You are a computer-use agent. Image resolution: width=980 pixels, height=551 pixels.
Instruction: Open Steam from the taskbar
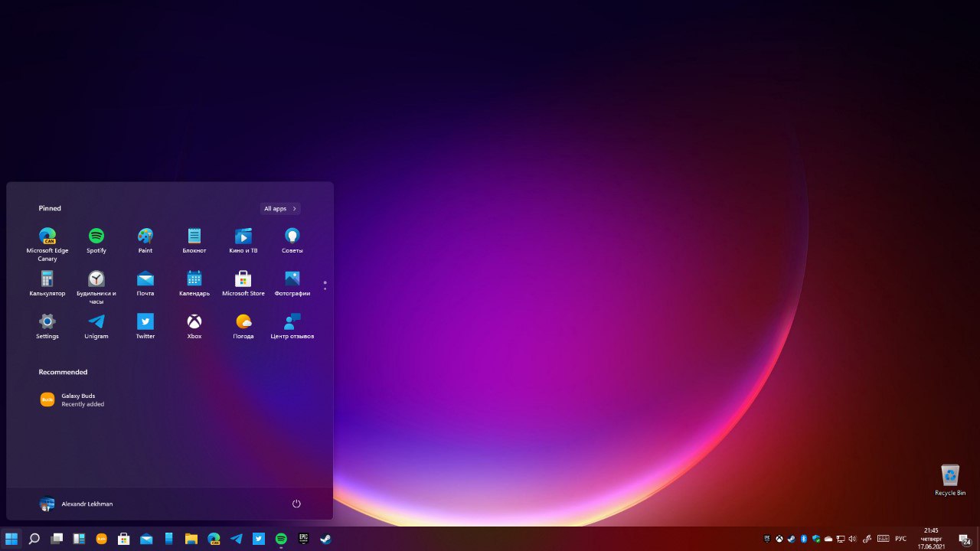coord(326,539)
